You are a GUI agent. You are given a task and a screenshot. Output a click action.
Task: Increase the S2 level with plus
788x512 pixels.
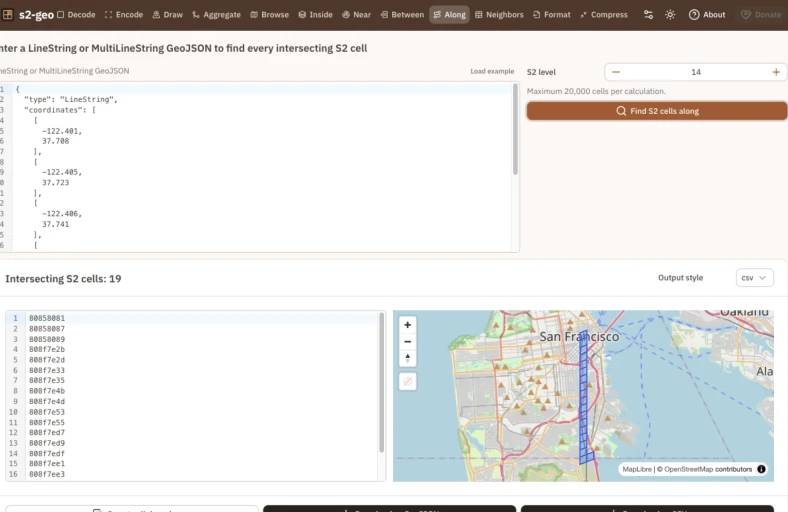pyautogui.click(x=776, y=72)
